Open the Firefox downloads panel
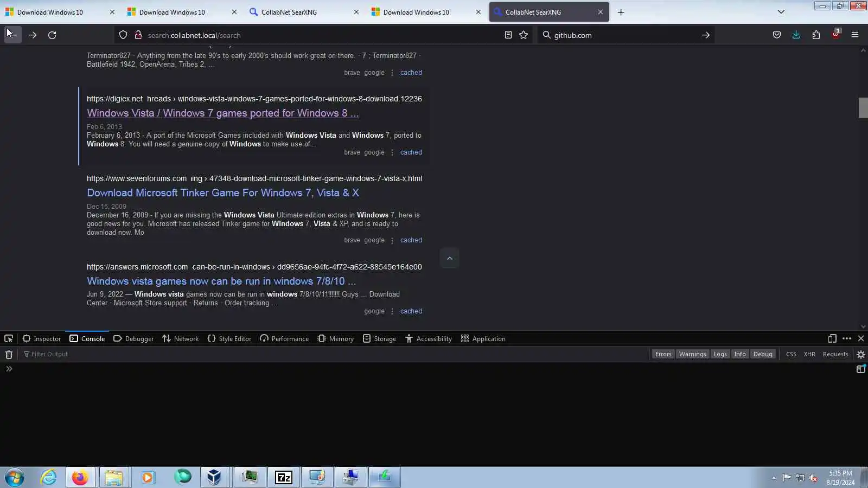 (796, 35)
